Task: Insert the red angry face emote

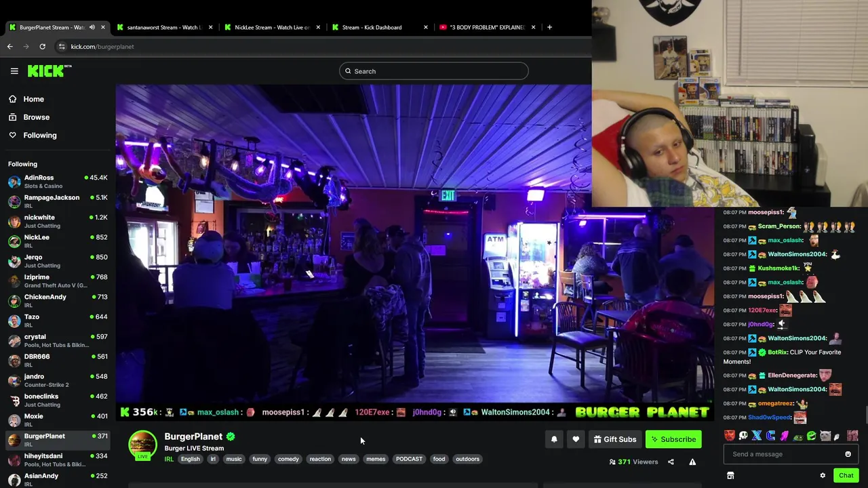Action: pos(730,435)
